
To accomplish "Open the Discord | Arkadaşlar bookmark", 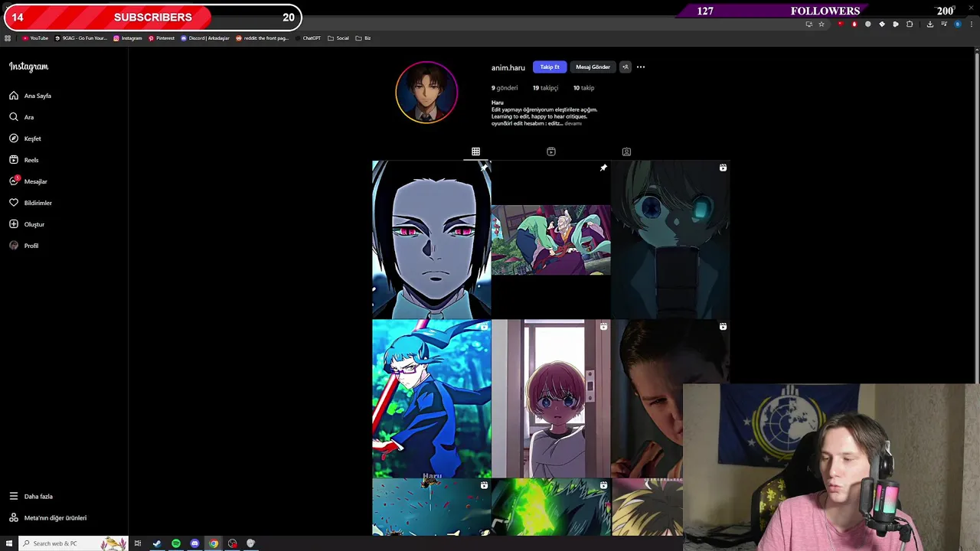I will tap(205, 38).
